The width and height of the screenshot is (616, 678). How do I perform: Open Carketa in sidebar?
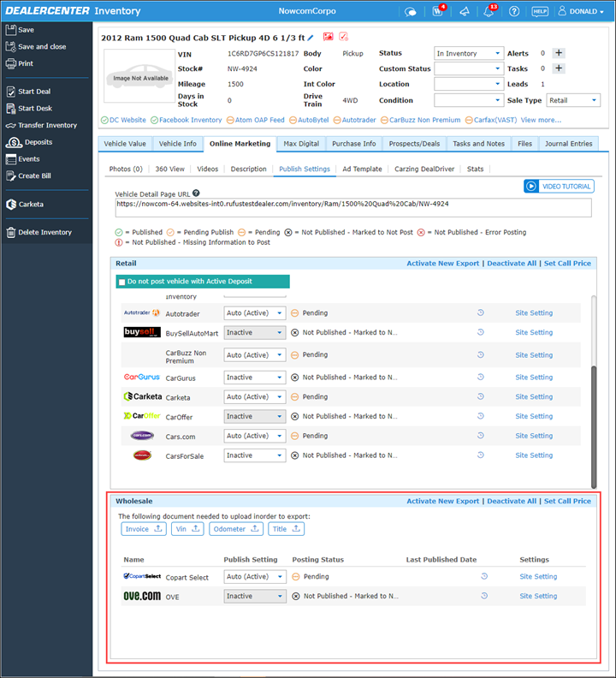(x=25, y=205)
